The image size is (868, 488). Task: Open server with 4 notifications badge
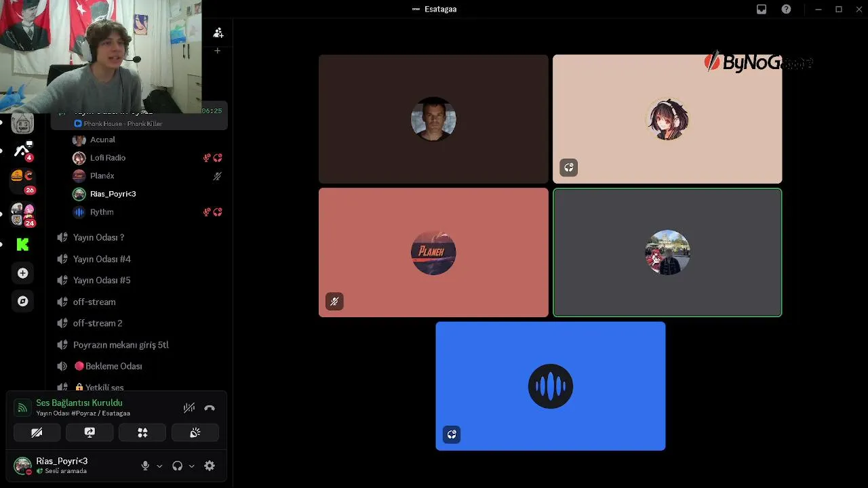click(x=22, y=151)
